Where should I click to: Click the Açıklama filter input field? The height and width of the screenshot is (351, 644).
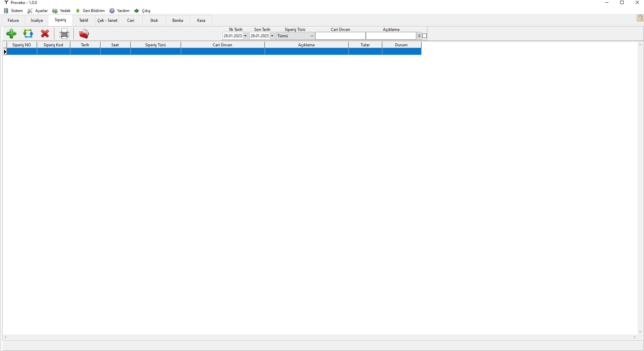[391, 36]
